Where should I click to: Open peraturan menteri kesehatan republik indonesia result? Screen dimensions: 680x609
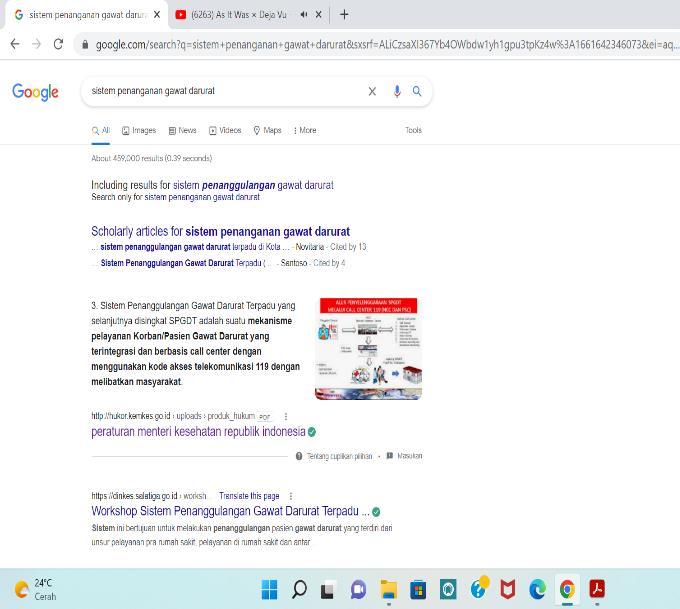point(198,432)
